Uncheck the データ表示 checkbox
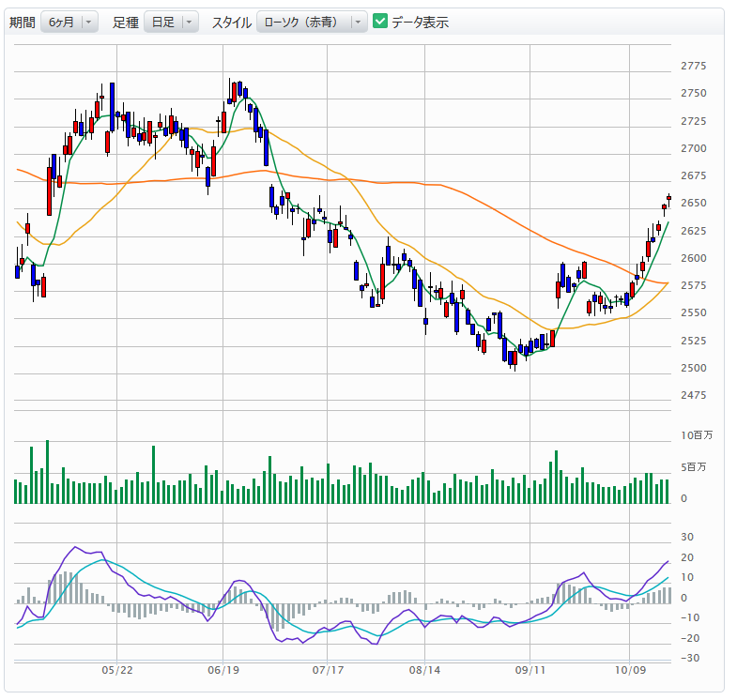The width and height of the screenshot is (737, 700). pyautogui.click(x=380, y=22)
